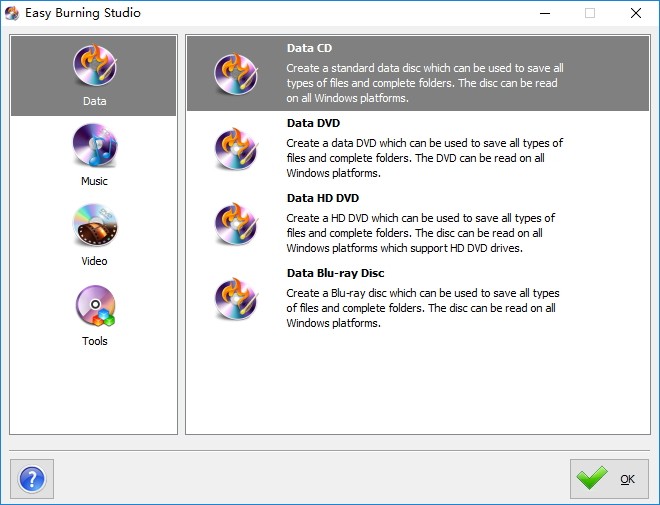
Task: Click the HD DVD description text
Action: (x=420, y=233)
